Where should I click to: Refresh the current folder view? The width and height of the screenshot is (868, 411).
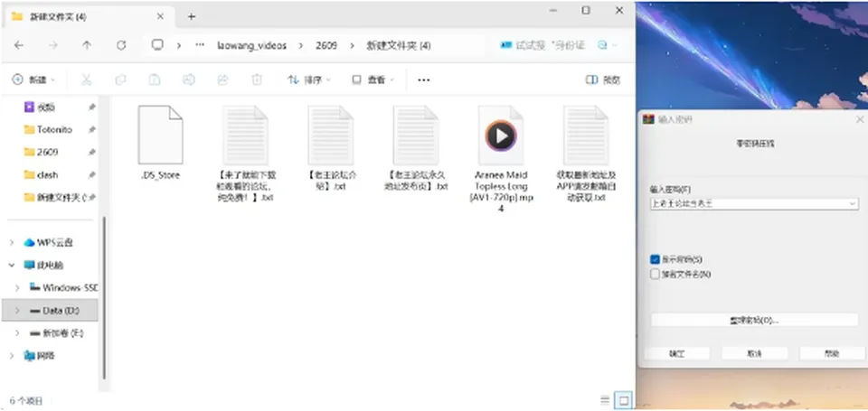[121, 45]
